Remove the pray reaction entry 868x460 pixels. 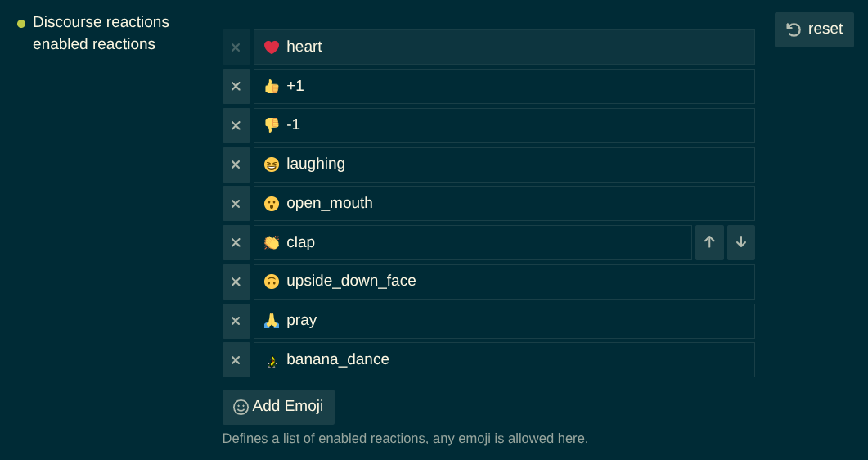(x=236, y=321)
